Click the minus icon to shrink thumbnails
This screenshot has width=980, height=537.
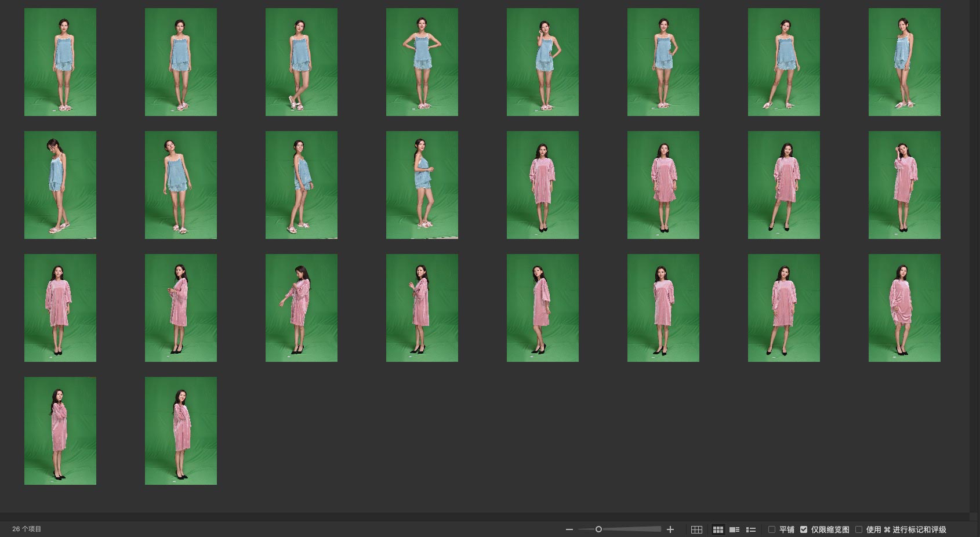pyautogui.click(x=569, y=529)
